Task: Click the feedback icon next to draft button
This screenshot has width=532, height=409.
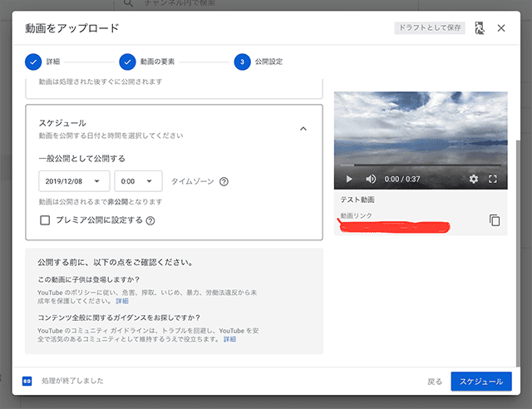Action: point(480,28)
